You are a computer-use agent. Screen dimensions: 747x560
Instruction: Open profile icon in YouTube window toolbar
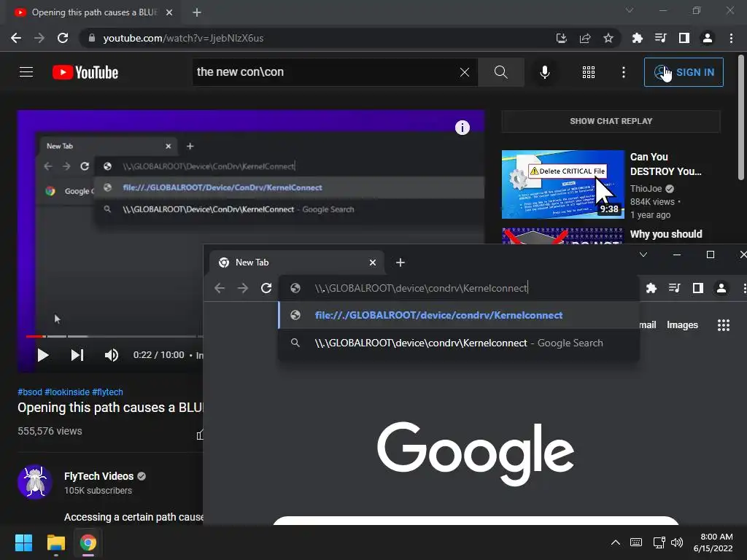708,38
